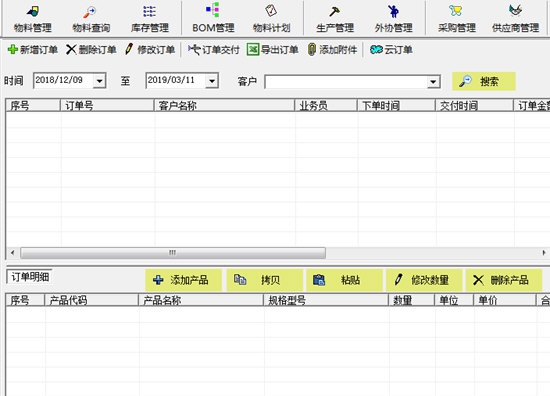Click 修改订单 pencil button
This screenshot has height=396, width=550.
(x=150, y=49)
